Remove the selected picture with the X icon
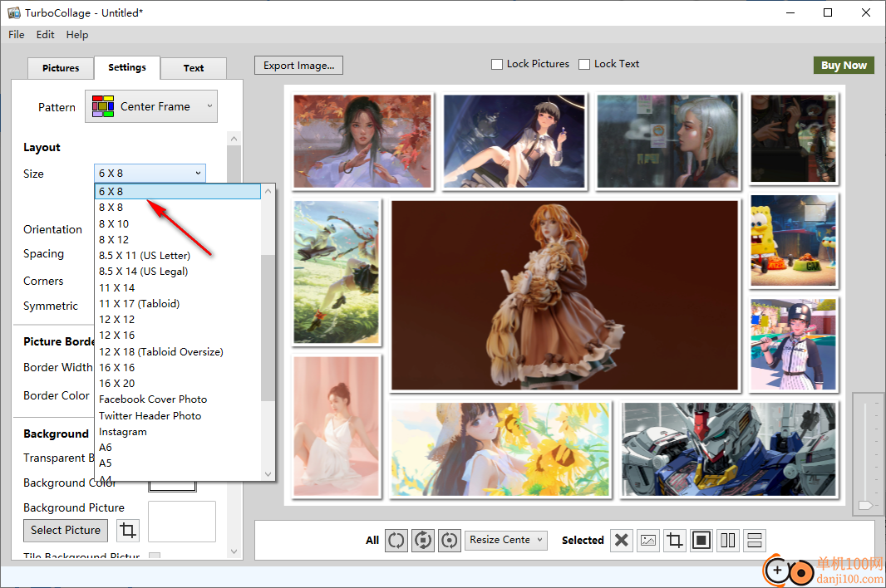886x588 pixels. (x=622, y=540)
